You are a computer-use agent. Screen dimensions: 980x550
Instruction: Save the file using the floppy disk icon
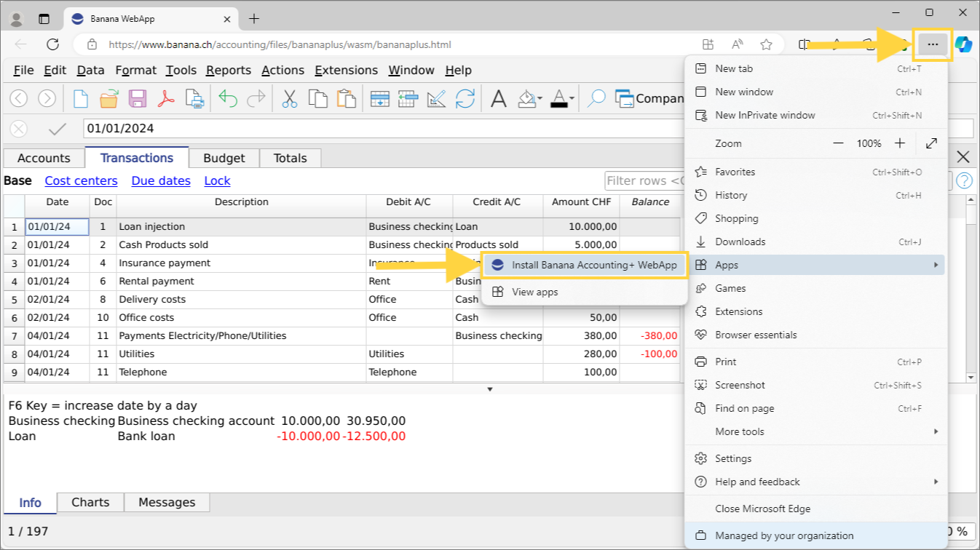coord(137,98)
